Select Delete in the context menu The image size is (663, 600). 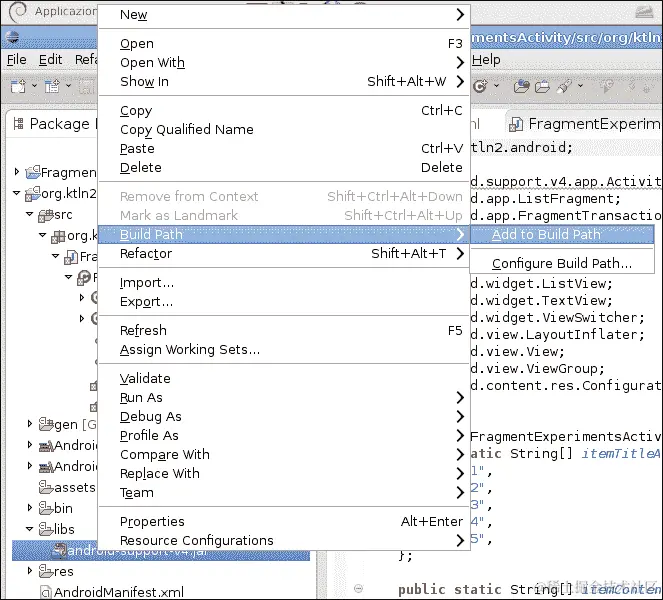pyautogui.click(x=284, y=167)
